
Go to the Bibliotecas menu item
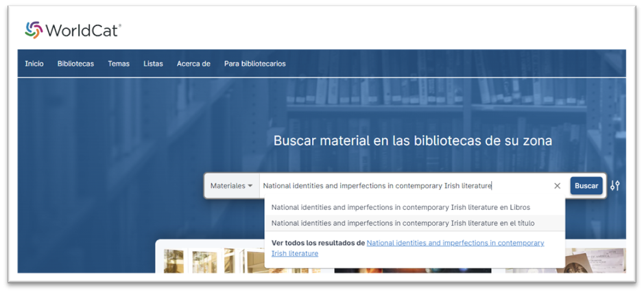[x=75, y=64]
